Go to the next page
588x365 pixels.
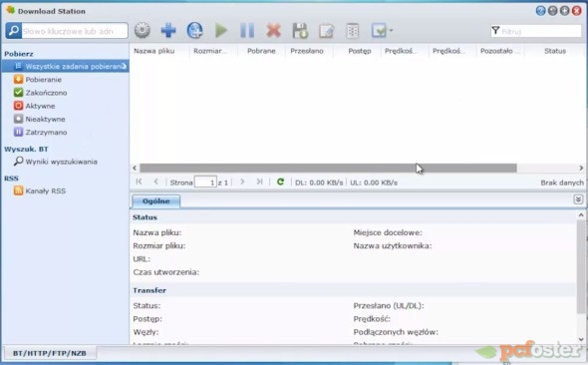click(x=242, y=182)
